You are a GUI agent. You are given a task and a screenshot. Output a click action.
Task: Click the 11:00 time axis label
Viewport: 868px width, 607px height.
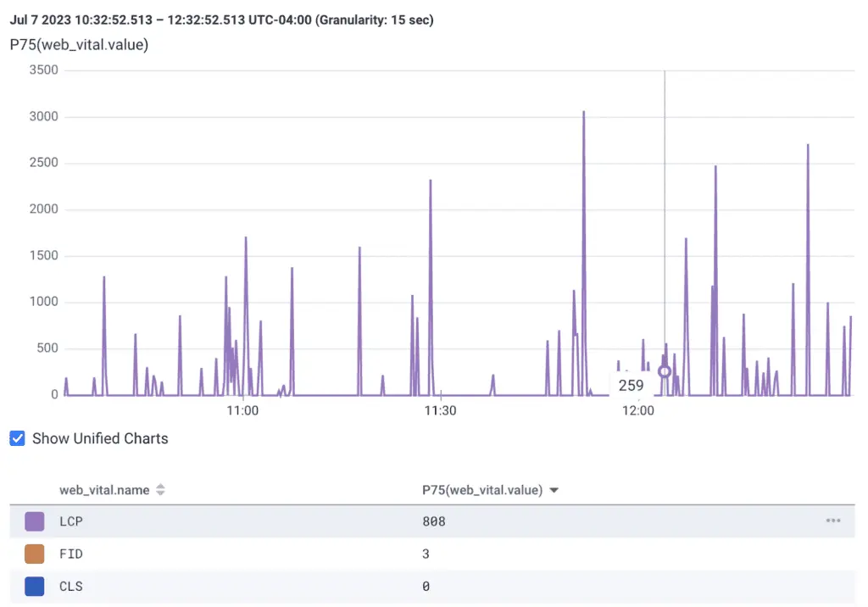coord(243,411)
